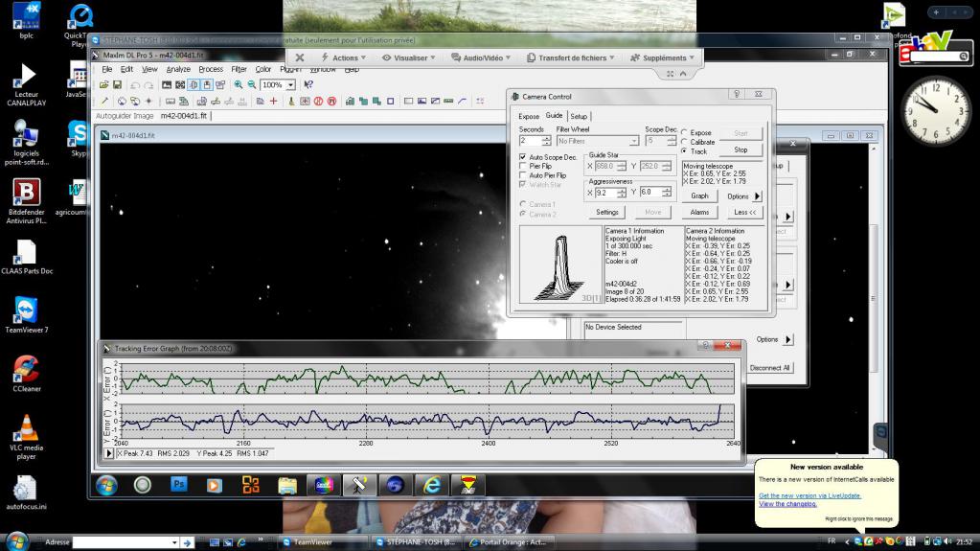
Task: Click the Graph button
Action: (699, 196)
